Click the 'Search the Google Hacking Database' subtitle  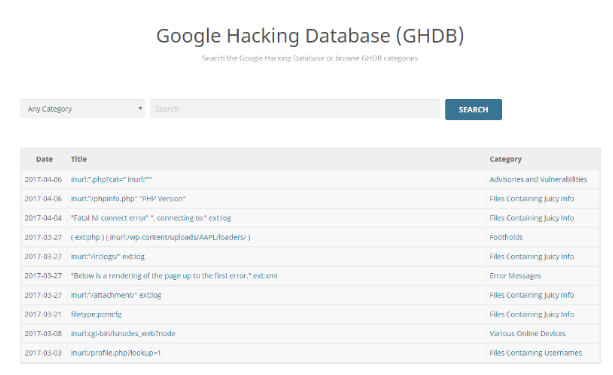click(310, 58)
